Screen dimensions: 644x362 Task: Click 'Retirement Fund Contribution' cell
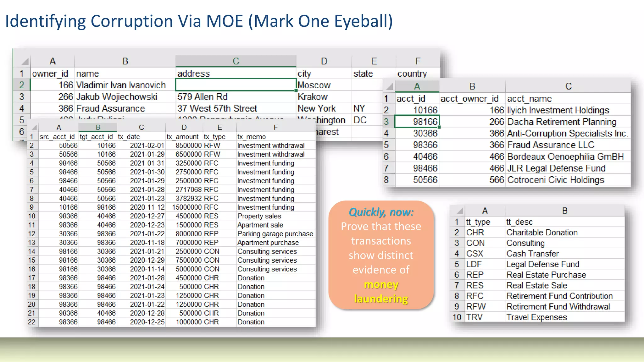coord(565,296)
